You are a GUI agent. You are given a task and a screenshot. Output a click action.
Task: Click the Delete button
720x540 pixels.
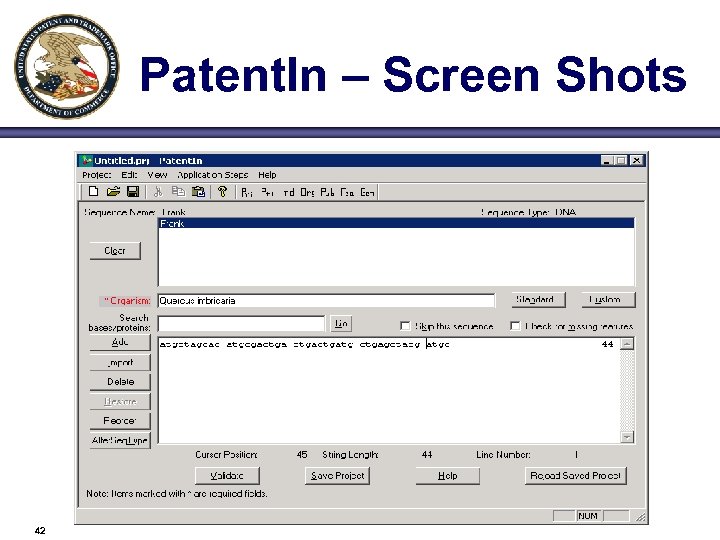[120, 382]
